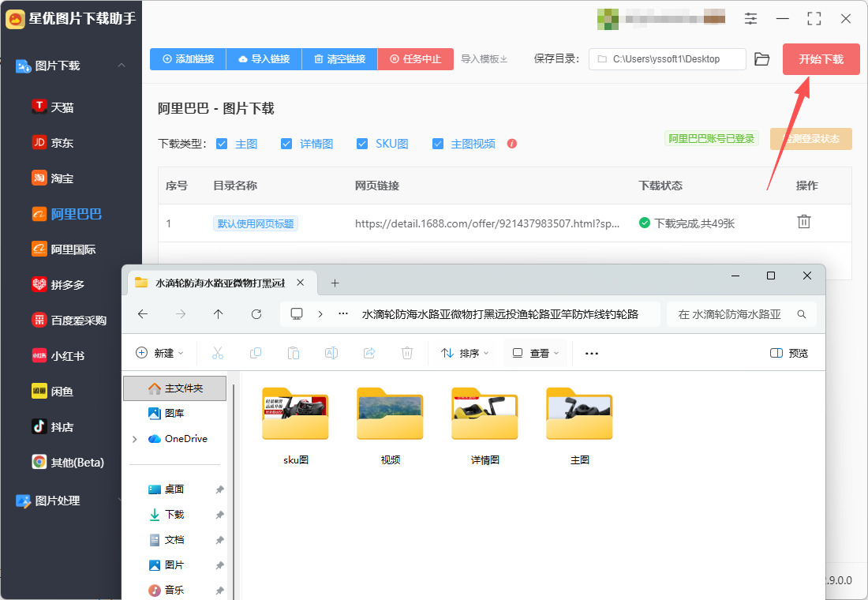
Task: Click the paste icon in Explorer toolbar
Action: tap(294, 353)
